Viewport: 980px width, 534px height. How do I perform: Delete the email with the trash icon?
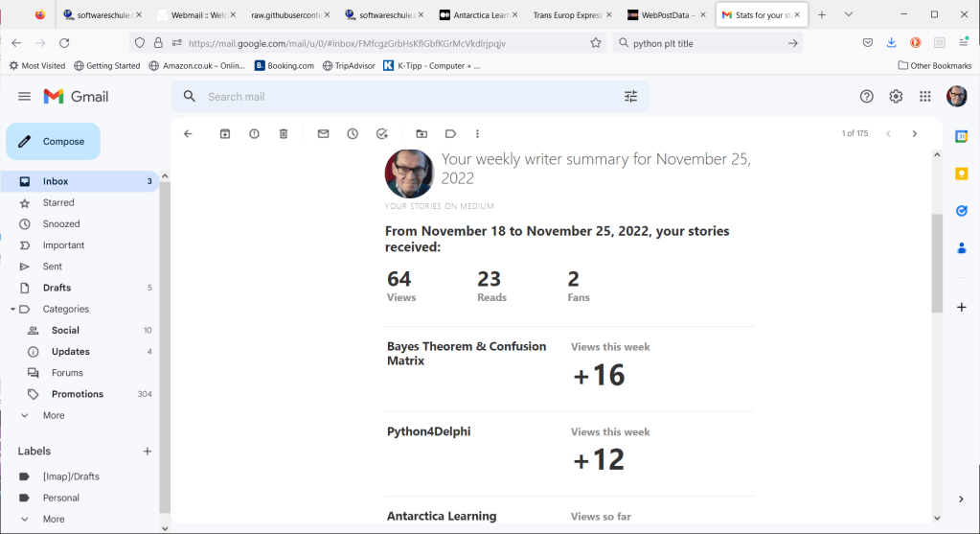[284, 134]
